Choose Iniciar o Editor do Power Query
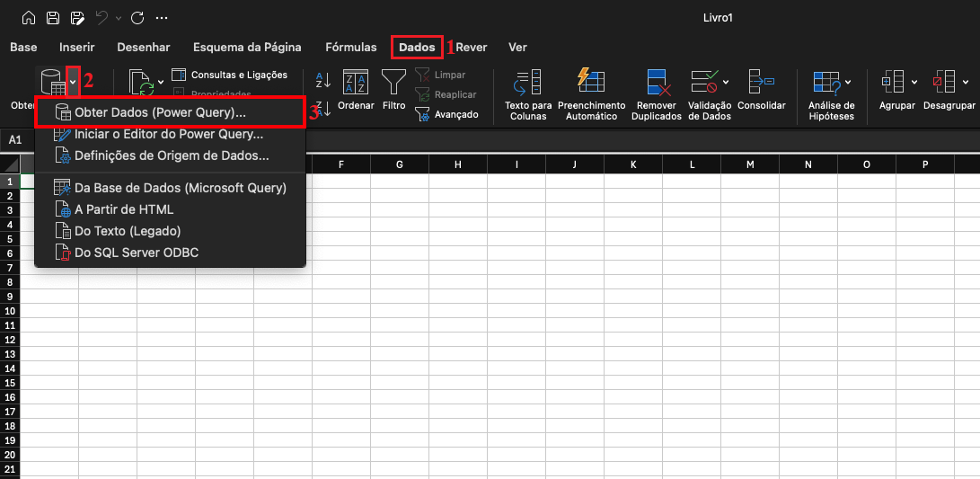The image size is (980, 479). click(x=168, y=134)
